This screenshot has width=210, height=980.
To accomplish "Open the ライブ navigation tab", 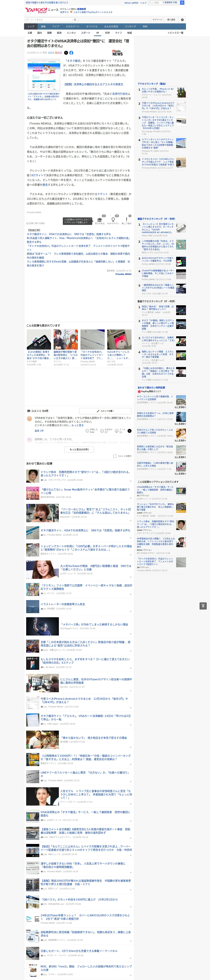I will pyautogui.click(x=56, y=26).
